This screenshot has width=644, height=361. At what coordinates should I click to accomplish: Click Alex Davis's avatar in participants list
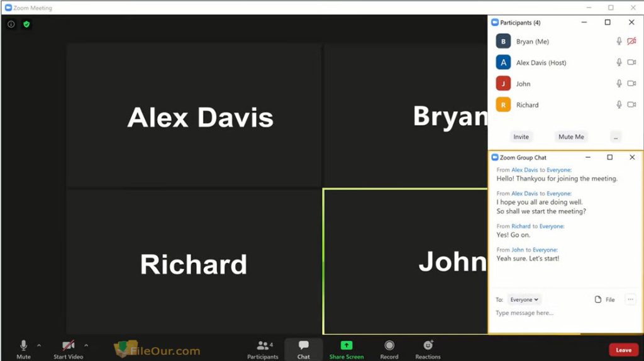point(503,63)
